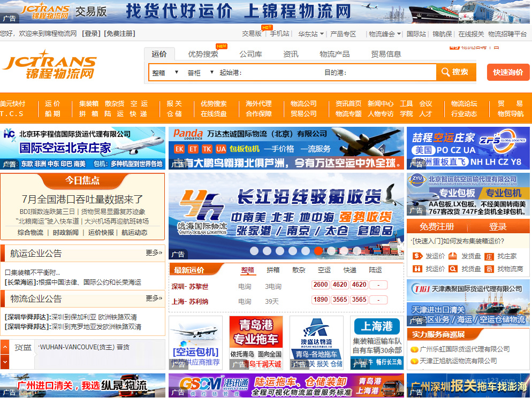
Task: Switch to the 资讯 search tab
Action: point(291,54)
